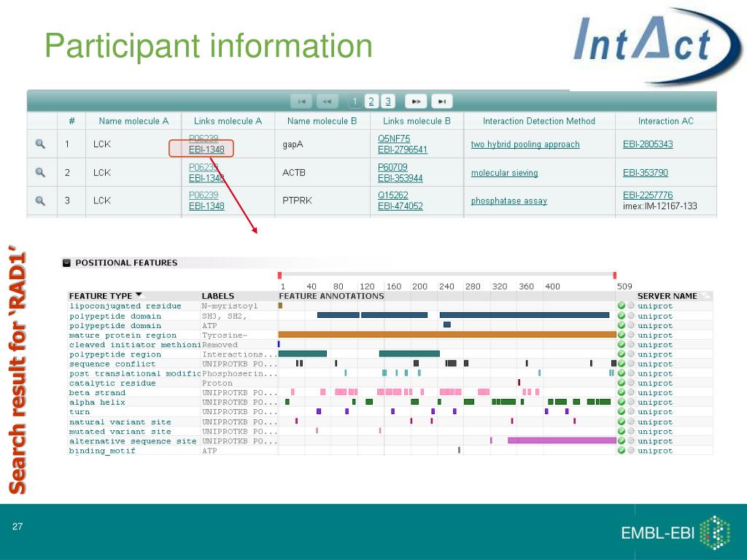
Task: Open phosphatase assay method link
Action: click(508, 201)
